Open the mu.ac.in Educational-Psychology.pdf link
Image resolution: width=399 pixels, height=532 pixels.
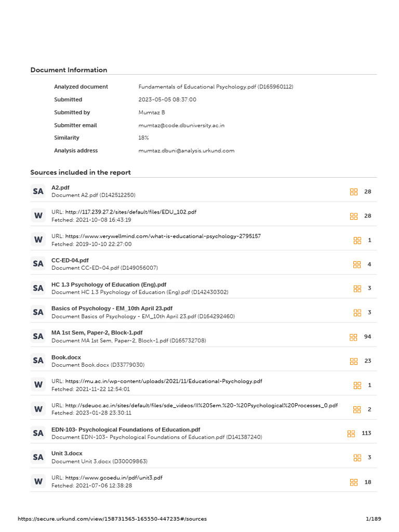click(164, 381)
